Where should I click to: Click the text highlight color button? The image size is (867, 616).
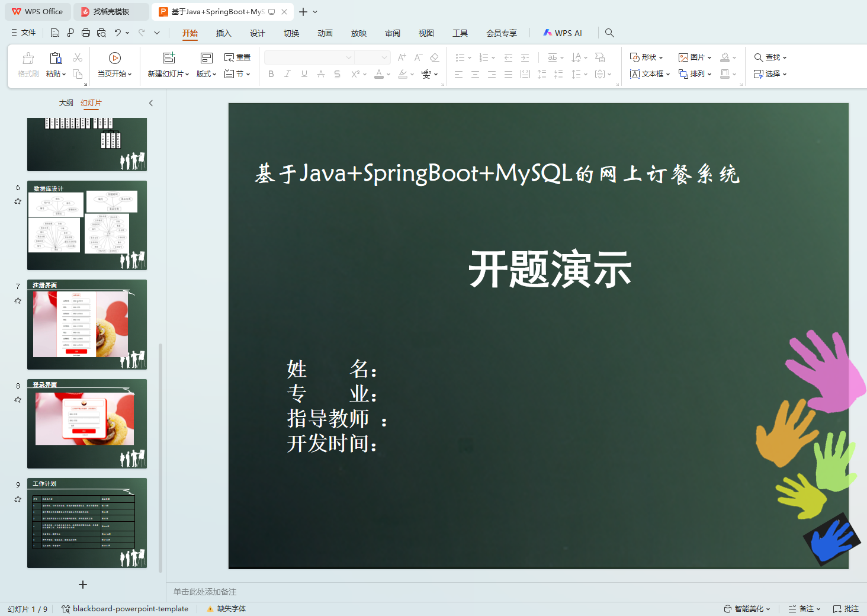(x=403, y=74)
